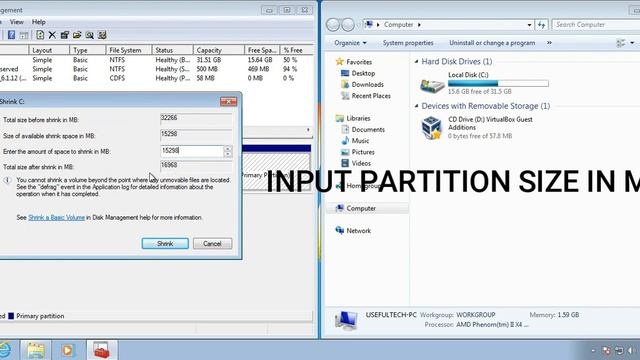This screenshot has height=360, width=640.
Task: Select Music under Libraries
Action: tap(360, 141)
